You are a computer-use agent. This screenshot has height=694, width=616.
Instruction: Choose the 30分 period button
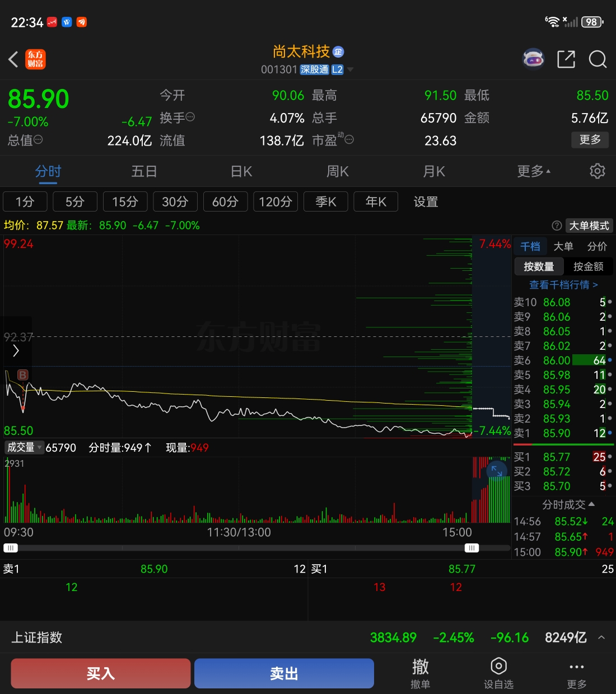[x=175, y=201]
